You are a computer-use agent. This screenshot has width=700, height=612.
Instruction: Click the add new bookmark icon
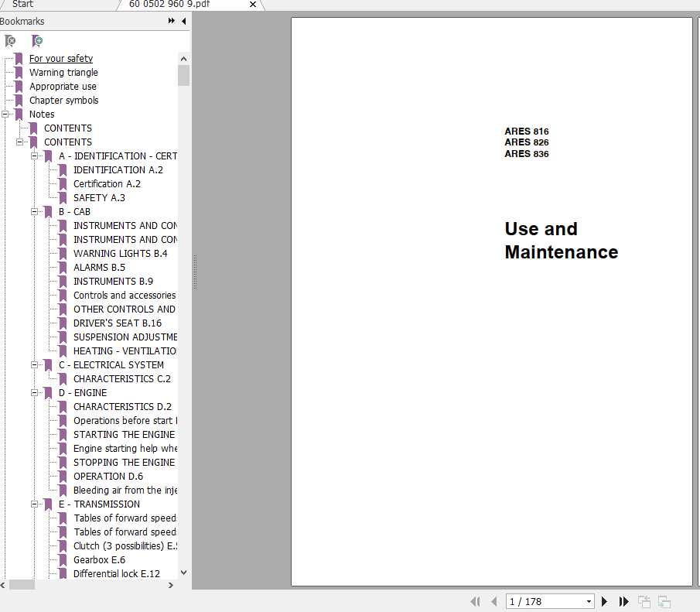tap(37, 41)
